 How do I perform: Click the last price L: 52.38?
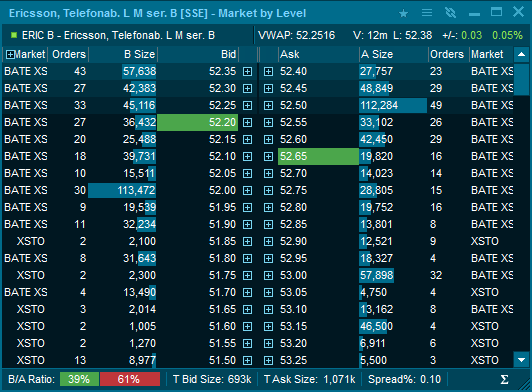pyautogui.click(x=413, y=35)
